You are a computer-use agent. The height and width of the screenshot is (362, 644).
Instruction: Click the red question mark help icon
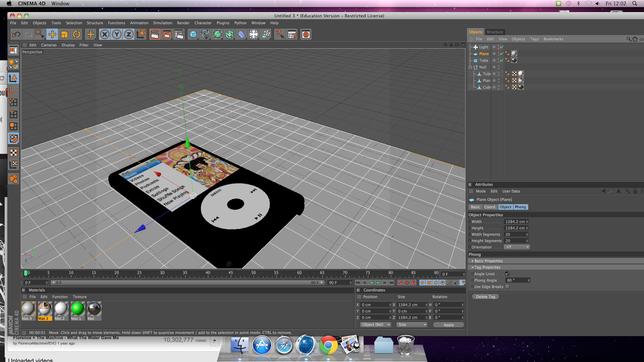[x=279, y=35]
